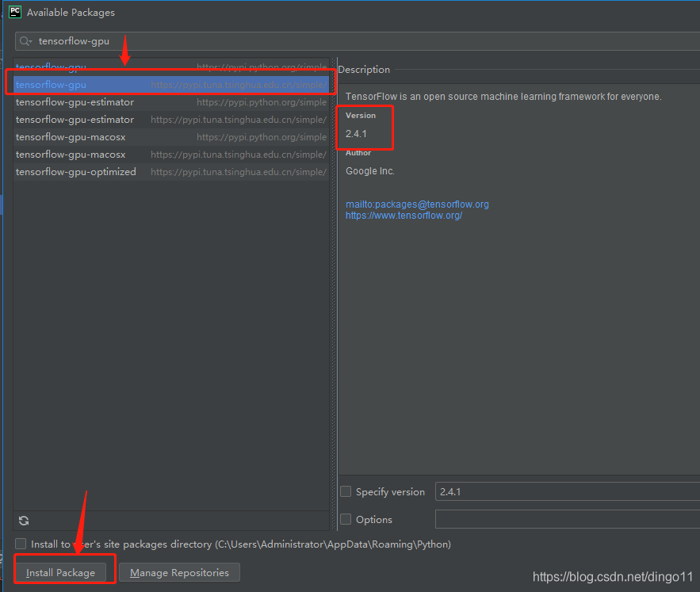700x592 pixels.
Task: Click the Manage Repositories button
Action: pyautogui.click(x=179, y=572)
